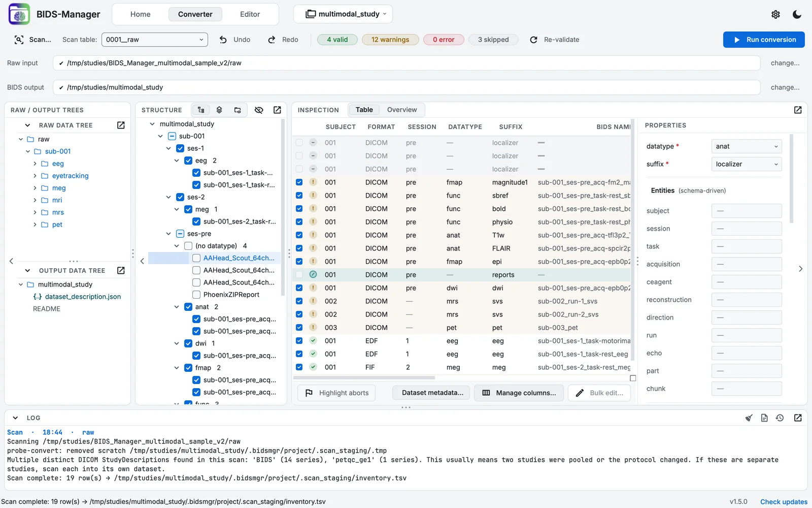
Task: Open the settings gear icon
Action: click(775, 14)
